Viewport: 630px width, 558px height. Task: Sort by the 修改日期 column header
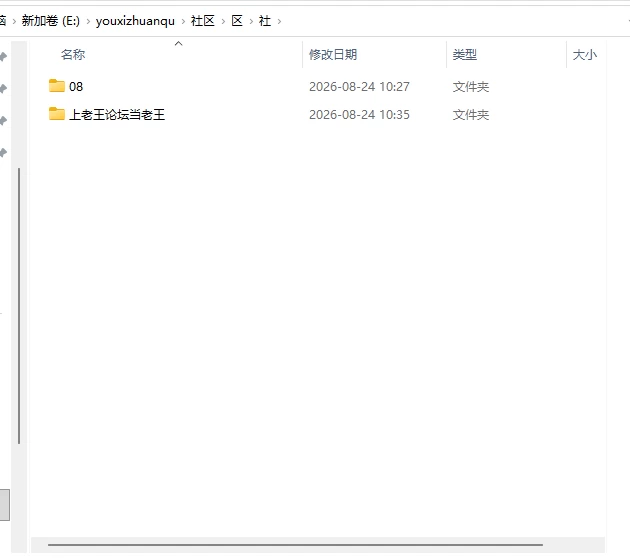tap(333, 55)
